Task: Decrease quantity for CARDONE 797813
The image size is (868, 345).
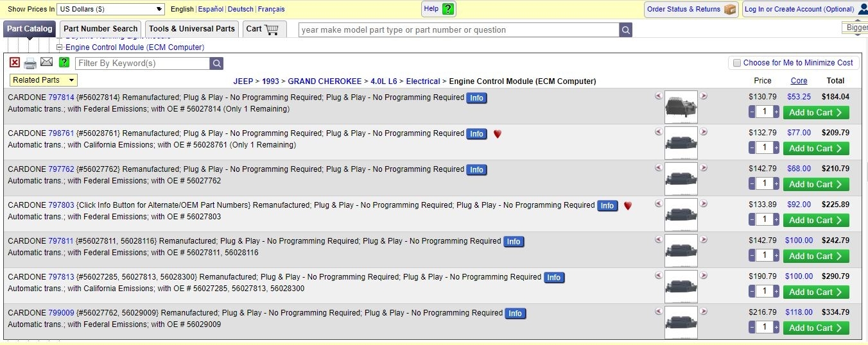Action: click(752, 292)
